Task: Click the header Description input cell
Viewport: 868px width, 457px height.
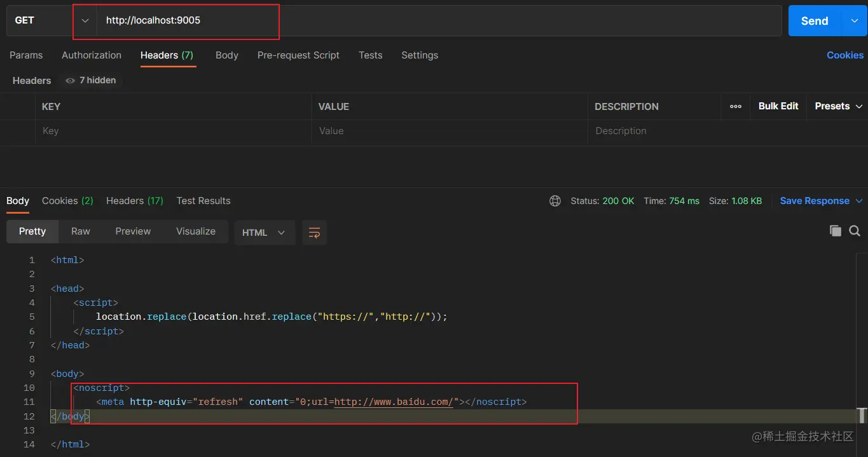Action: [x=727, y=131]
